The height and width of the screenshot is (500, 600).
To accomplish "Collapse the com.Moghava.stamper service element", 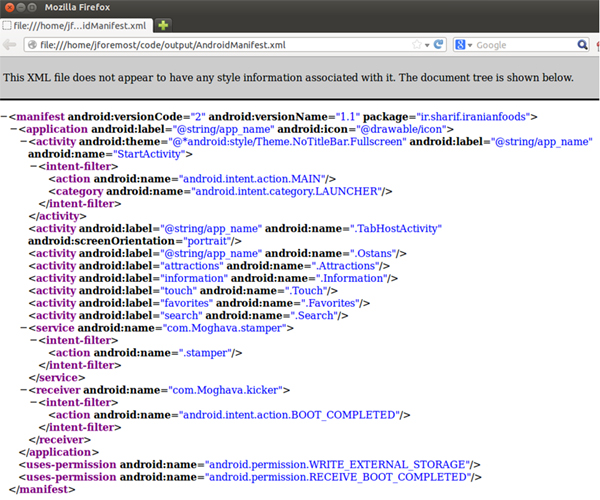I will (x=24, y=328).
